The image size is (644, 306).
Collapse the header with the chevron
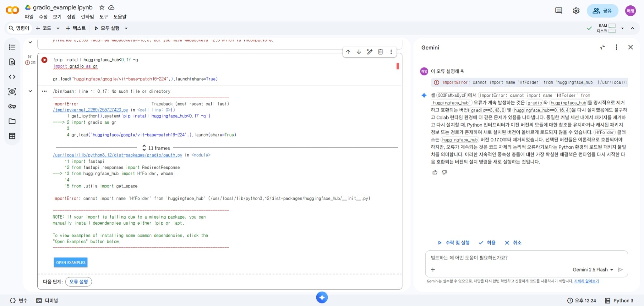[633, 28]
